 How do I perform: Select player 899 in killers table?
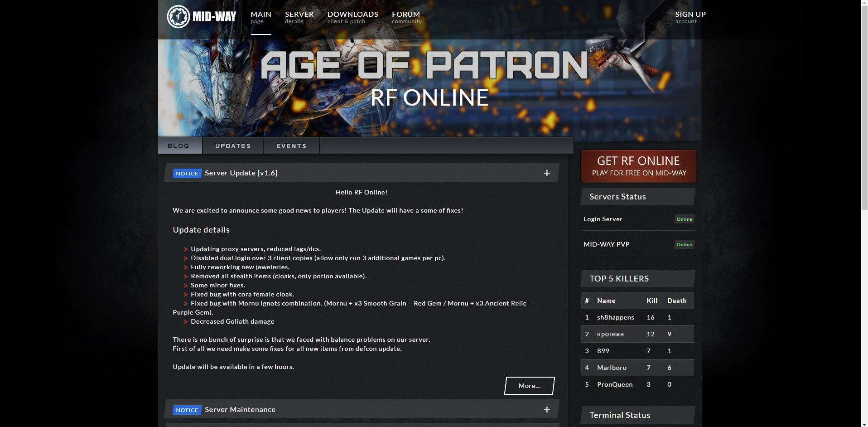click(x=603, y=351)
